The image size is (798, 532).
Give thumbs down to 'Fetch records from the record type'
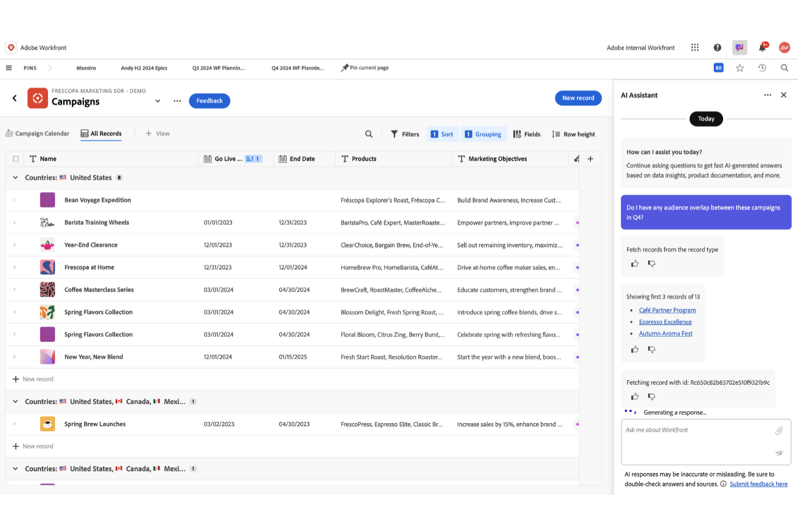652,264
